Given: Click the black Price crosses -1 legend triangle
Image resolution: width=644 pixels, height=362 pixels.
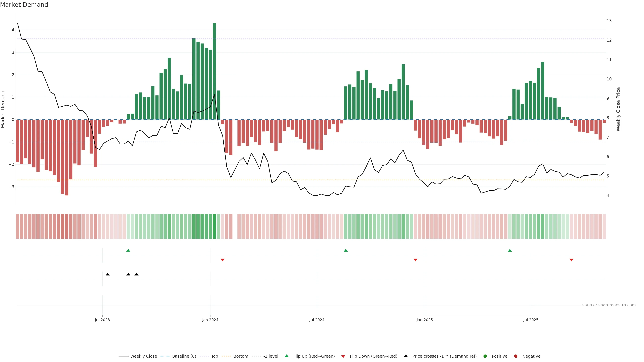Looking at the screenshot, I should tap(406, 356).
